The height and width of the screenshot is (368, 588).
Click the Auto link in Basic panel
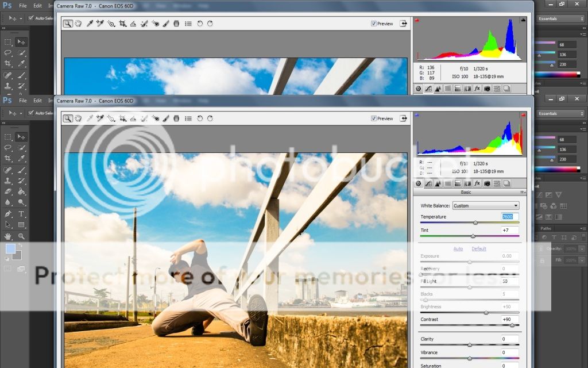click(458, 248)
